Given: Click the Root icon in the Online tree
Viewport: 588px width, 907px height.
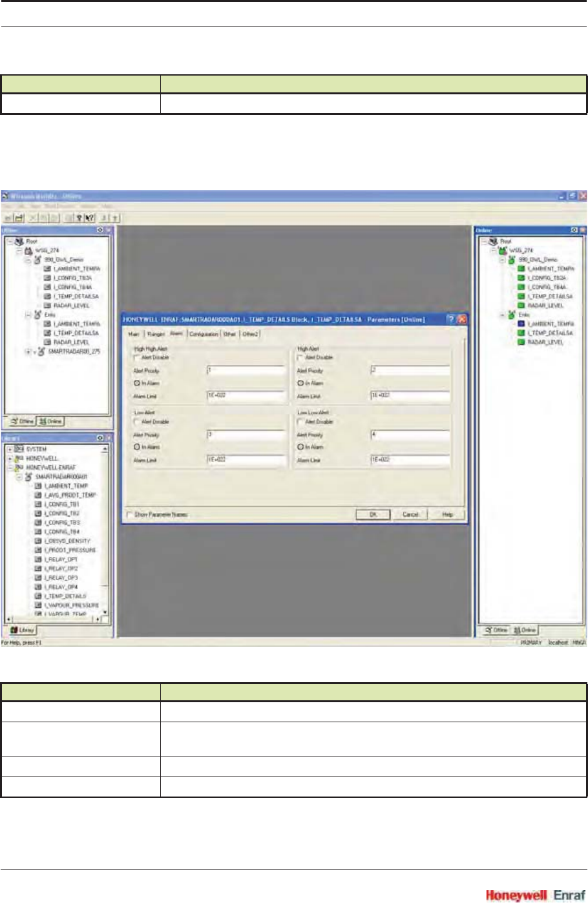Looking at the screenshot, I should coord(493,241).
